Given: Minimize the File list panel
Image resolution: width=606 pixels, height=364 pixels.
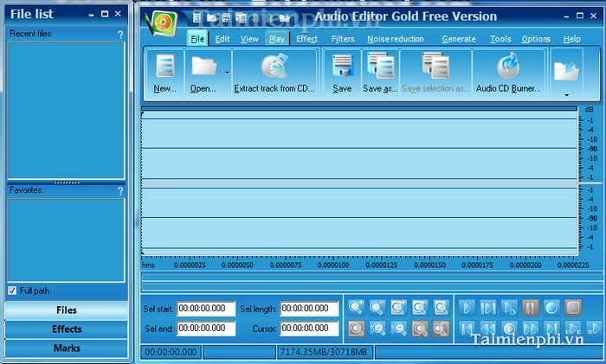Looking at the screenshot, I should click(91, 15).
